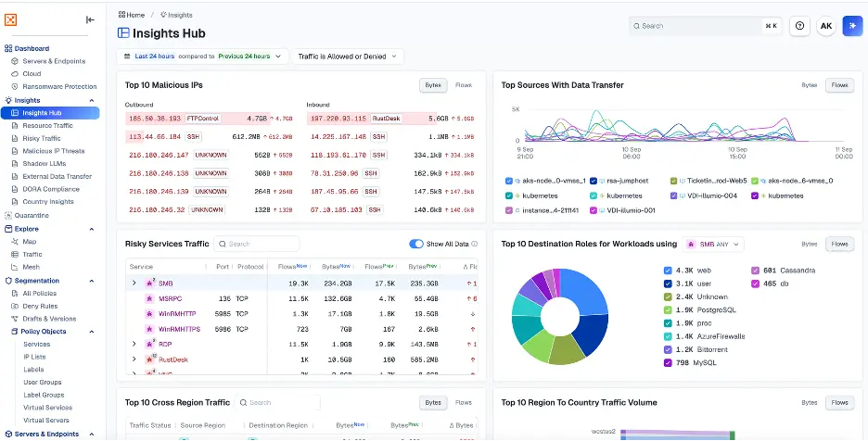Click the MSRPC risky service icon
Screen dimensions: 868x441
pos(149,299)
